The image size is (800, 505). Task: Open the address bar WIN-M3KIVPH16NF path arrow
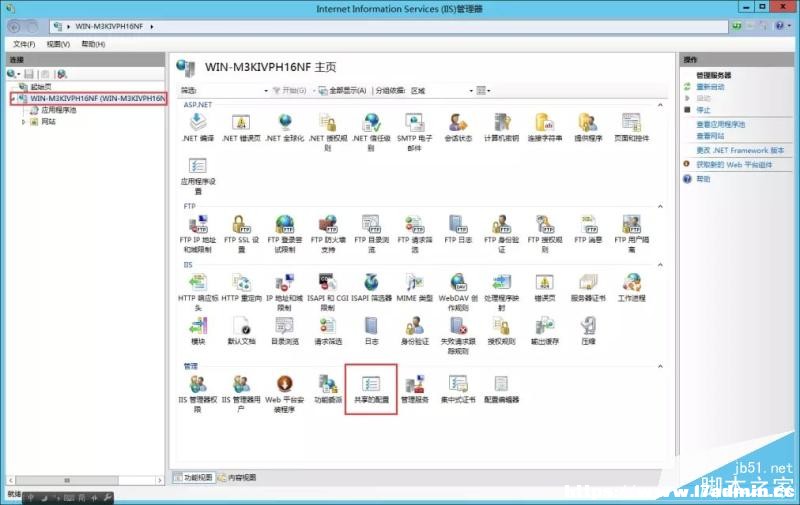click(x=152, y=27)
